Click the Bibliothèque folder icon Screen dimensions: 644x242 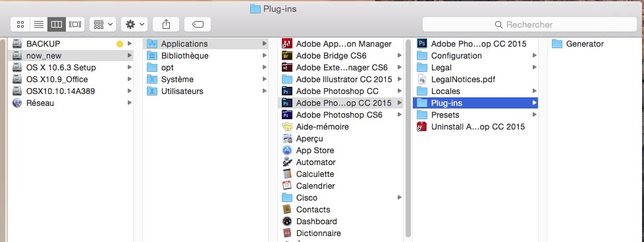pos(152,55)
